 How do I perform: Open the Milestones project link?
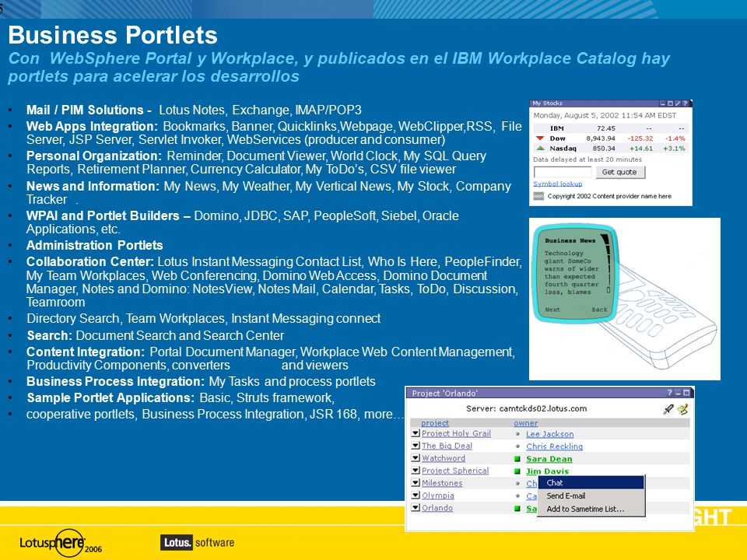(442, 483)
